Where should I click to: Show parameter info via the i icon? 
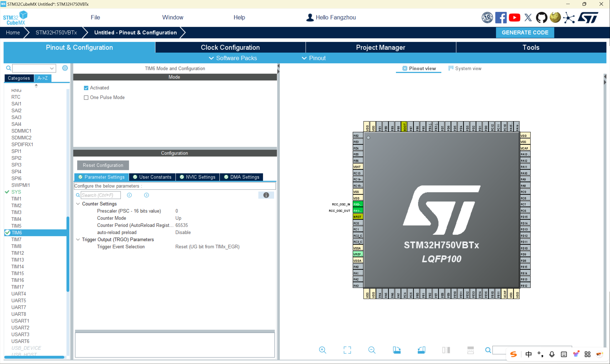point(266,195)
